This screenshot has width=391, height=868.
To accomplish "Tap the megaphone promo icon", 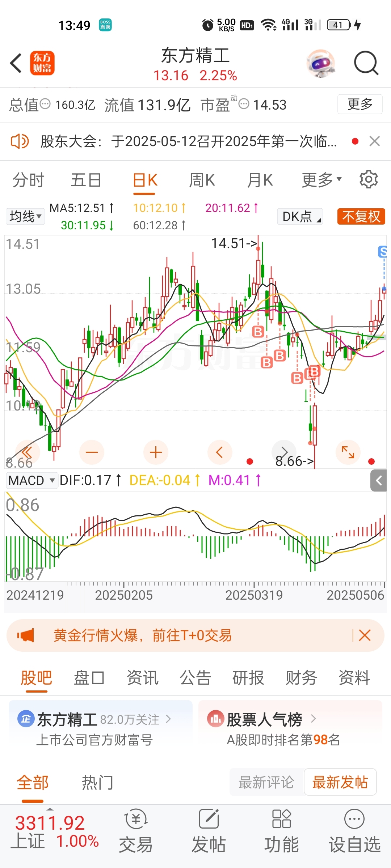I will pos(26,635).
